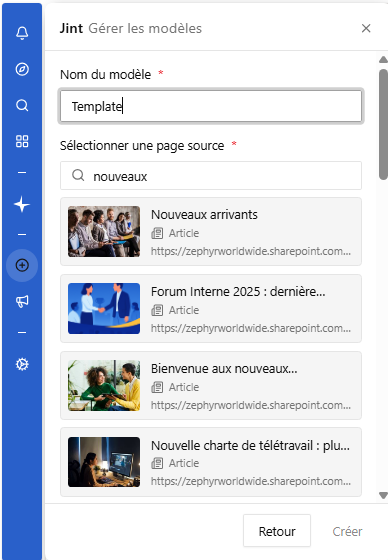Click the sidebar search magnifier icon

click(x=22, y=105)
